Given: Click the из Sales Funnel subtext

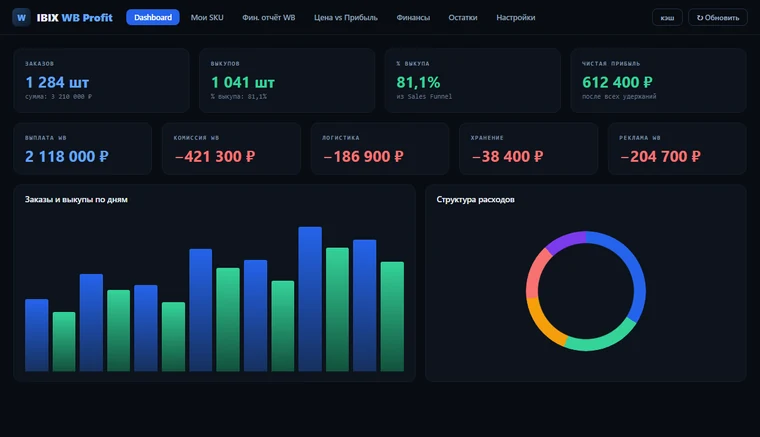Looking at the screenshot, I should pyautogui.click(x=424, y=97).
